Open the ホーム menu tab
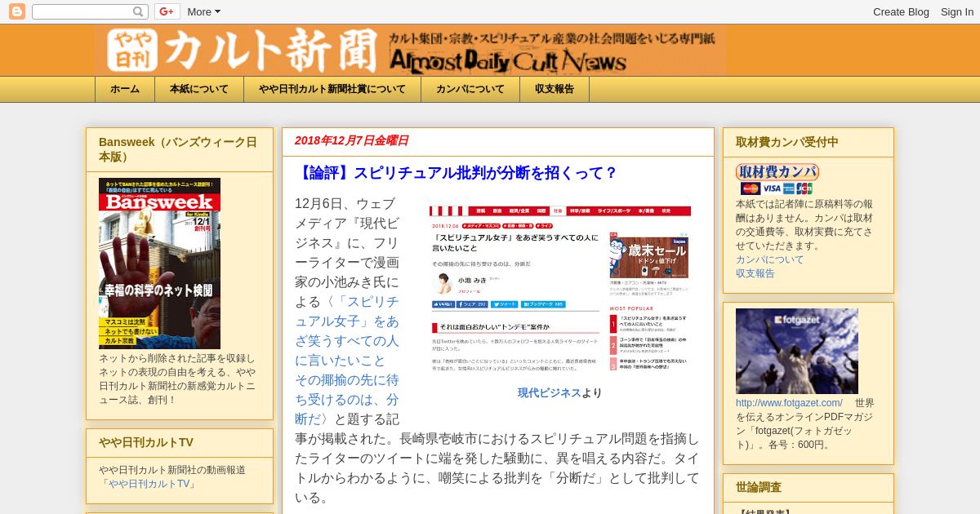The width and height of the screenshot is (980, 514). tap(125, 89)
